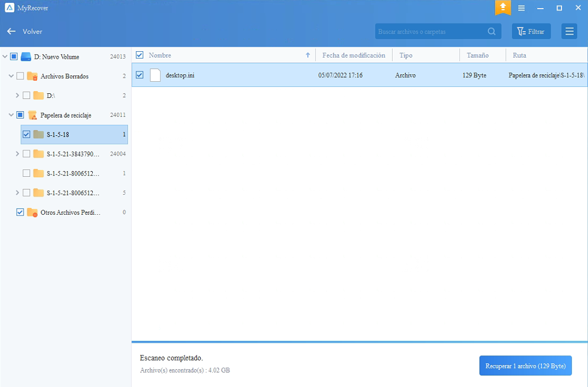The width and height of the screenshot is (588, 387).
Task: Check the D:\ folder checkbox
Action: point(27,96)
